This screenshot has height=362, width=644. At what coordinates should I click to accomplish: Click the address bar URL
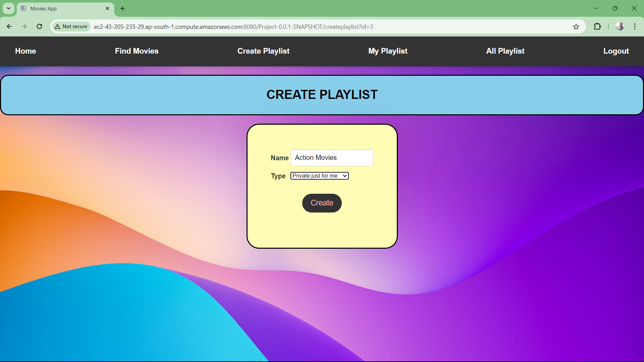[233, 26]
